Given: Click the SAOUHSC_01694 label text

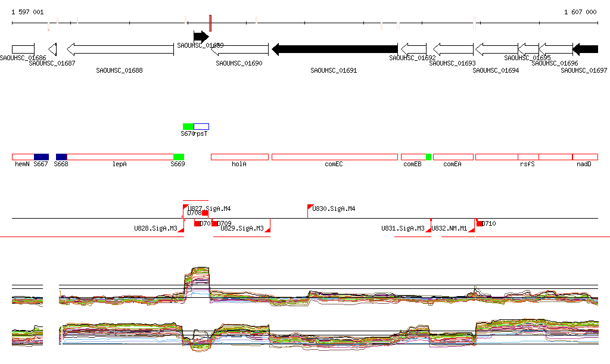Looking at the screenshot, I should pyautogui.click(x=496, y=70).
